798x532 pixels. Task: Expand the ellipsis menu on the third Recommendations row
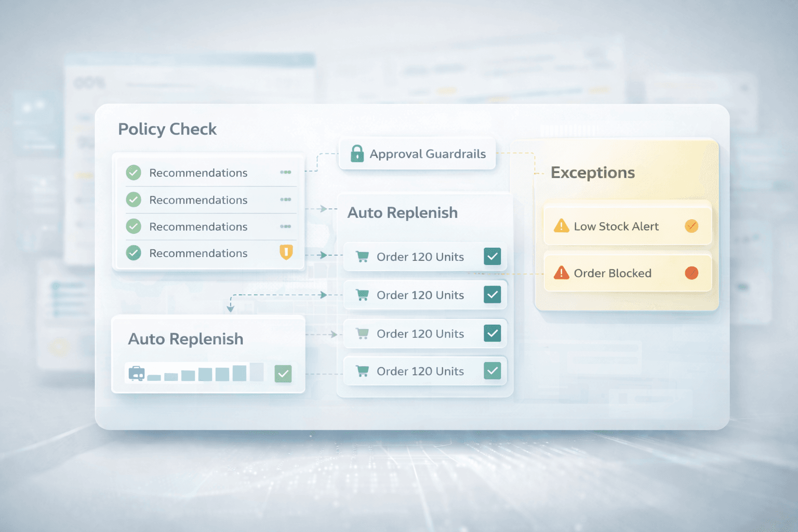(x=285, y=227)
